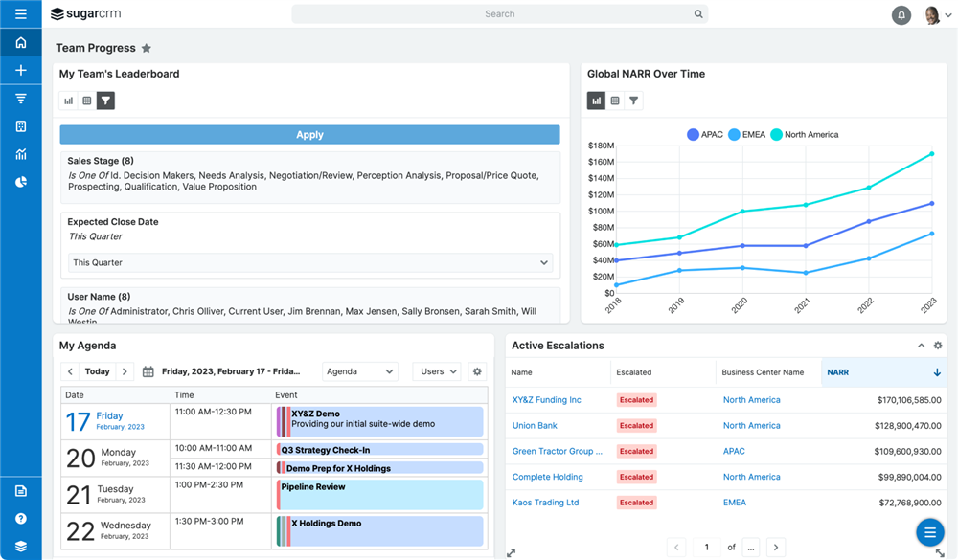Viewport: 958px width, 560px height.
Task: Click the notifications bell icon
Action: [901, 15]
